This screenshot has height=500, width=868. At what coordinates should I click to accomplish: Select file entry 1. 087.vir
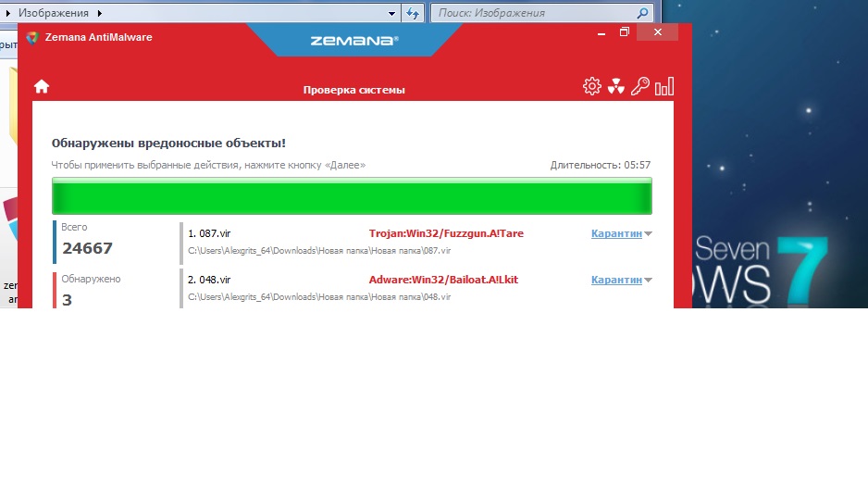[x=209, y=233]
